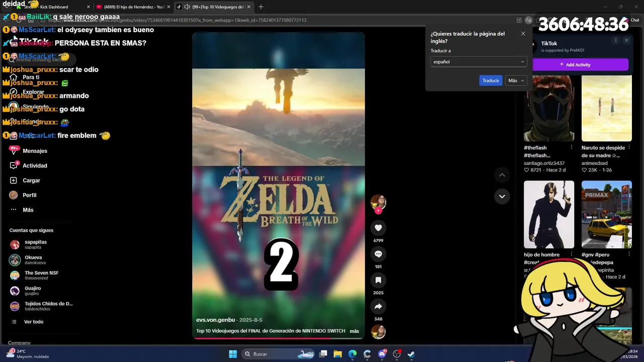
Task: Open Task View on the taskbar
Action: click(x=324, y=354)
